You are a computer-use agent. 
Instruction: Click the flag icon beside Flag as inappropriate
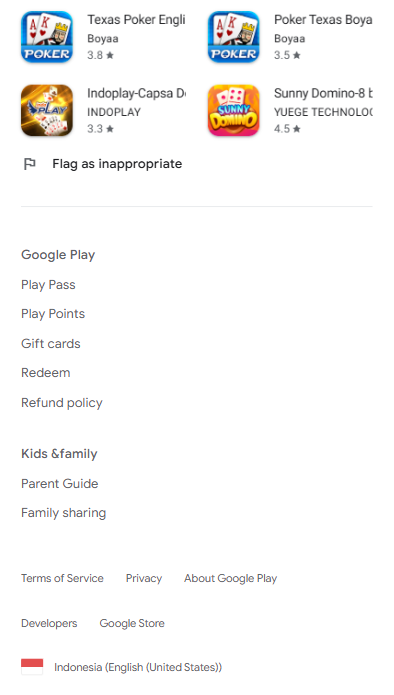[x=30, y=164]
